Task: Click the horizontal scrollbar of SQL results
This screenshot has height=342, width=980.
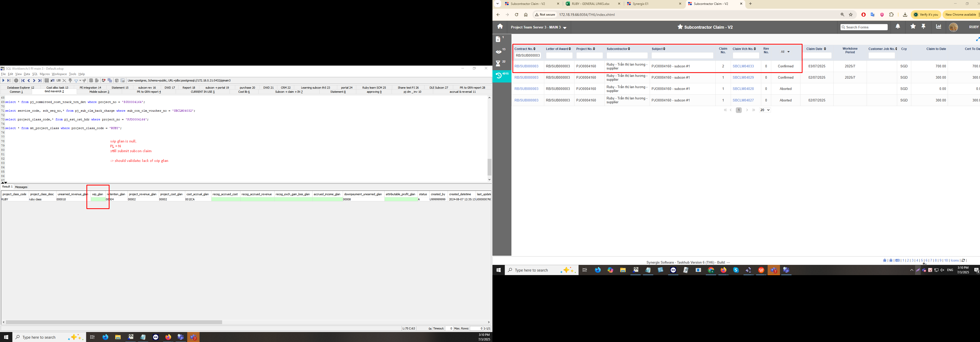Action: tap(114, 322)
